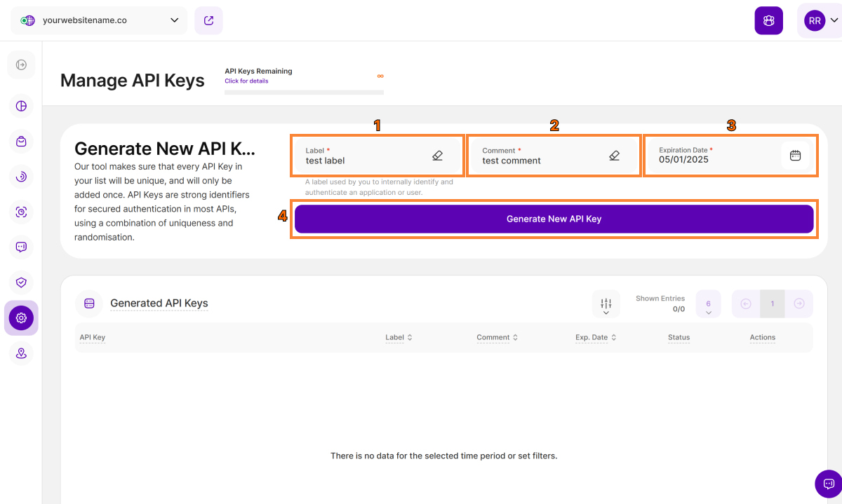Sort the table by Label column
Viewport: 842px width, 504px height.
(x=399, y=337)
